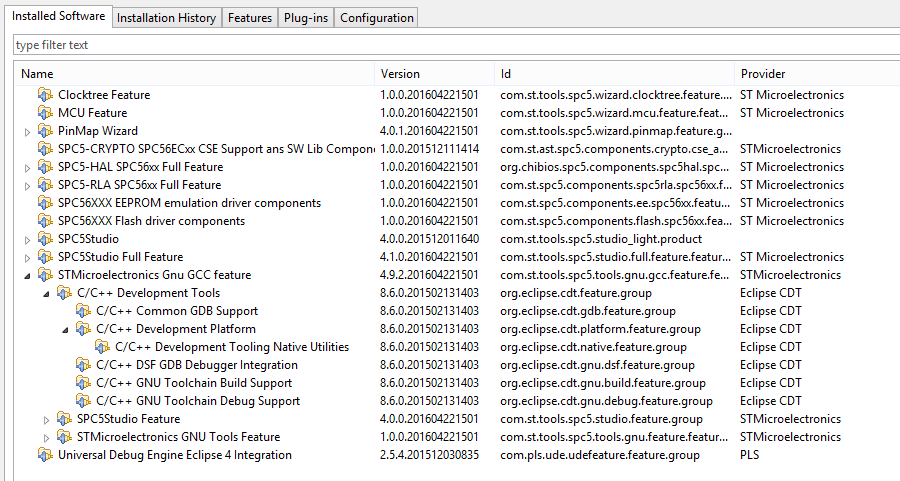Click the org.eclipse.cdt.gdb.feature.group id

pyautogui.click(x=588, y=311)
